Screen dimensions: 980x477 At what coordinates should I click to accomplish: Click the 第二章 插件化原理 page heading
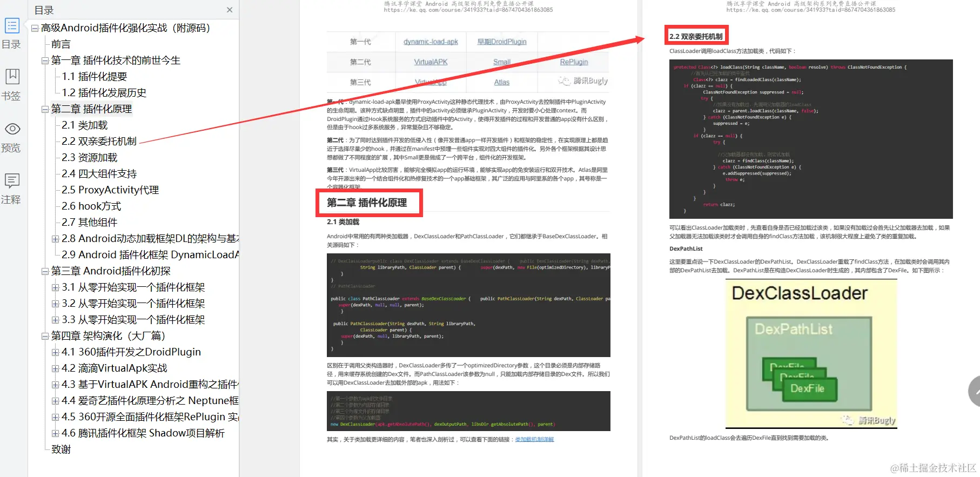click(x=367, y=203)
